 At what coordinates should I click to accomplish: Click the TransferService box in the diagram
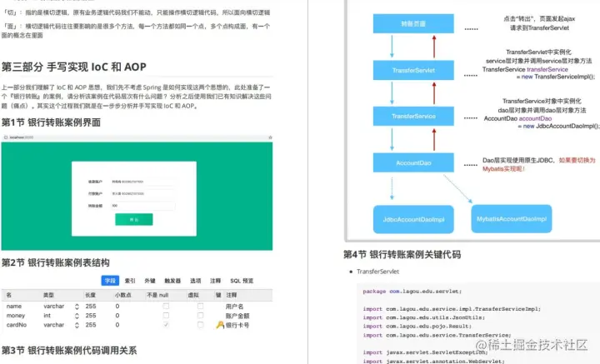pyautogui.click(x=413, y=117)
